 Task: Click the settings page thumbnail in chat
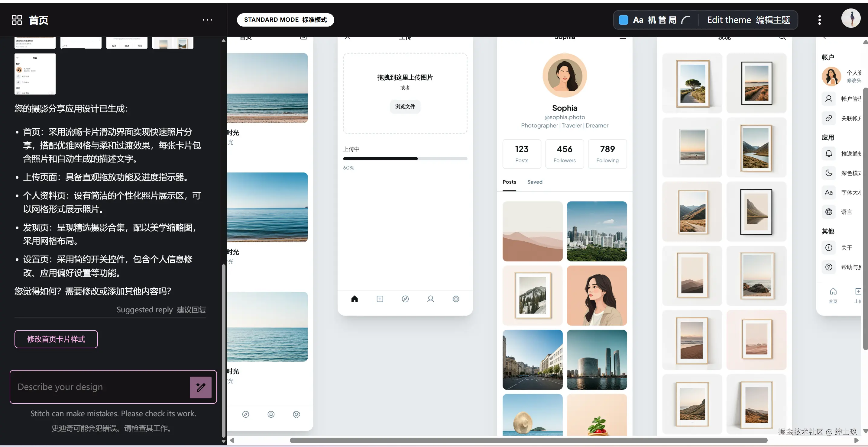(35, 74)
